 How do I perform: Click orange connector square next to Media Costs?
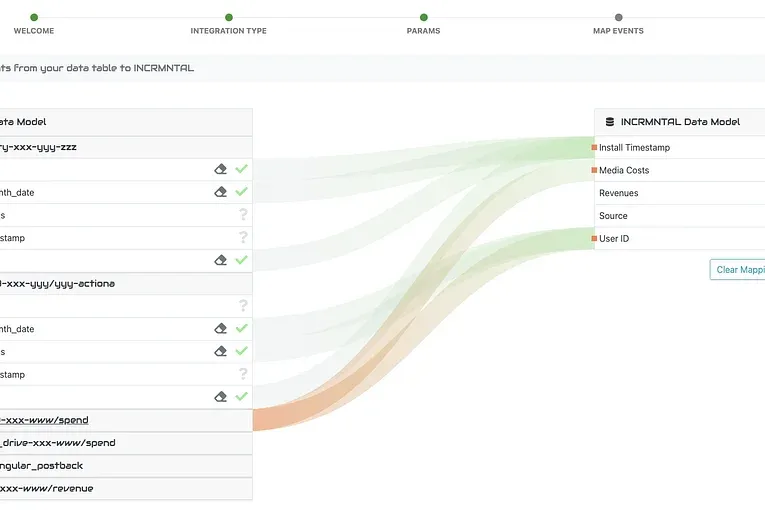point(594,170)
